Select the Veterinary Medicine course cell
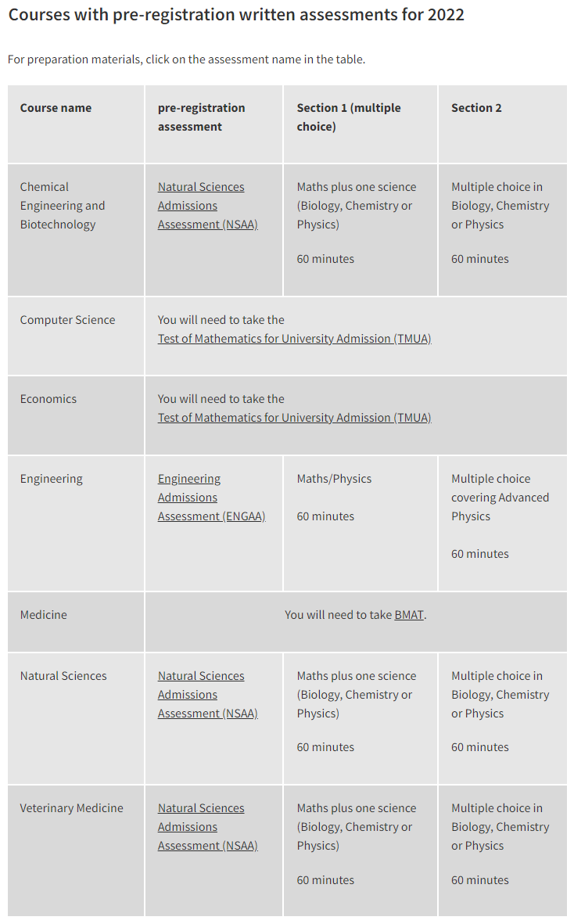This screenshot has height=924, width=574. tap(76, 850)
